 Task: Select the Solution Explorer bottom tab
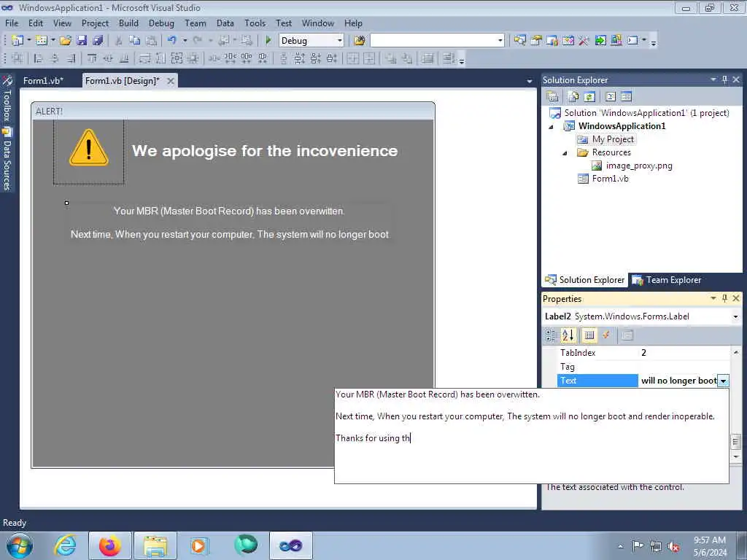pyautogui.click(x=584, y=280)
